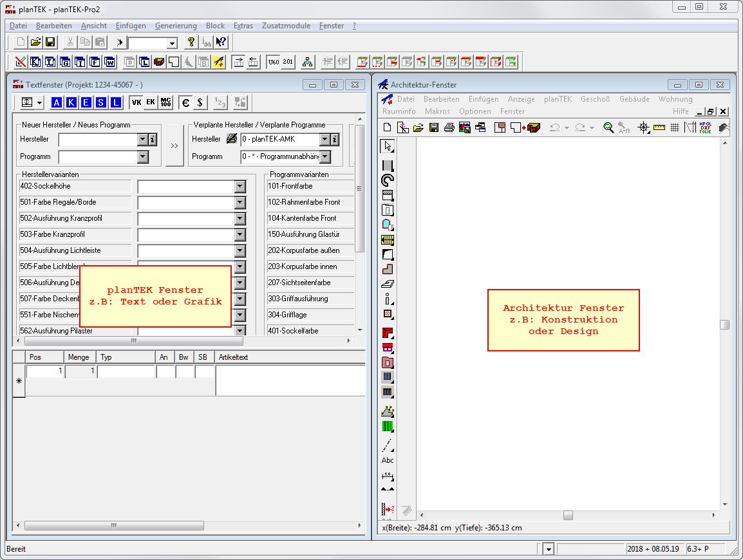This screenshot has height=560, width=743.
Task: Click the magnifier zoom icon in Architektur toolbar
Action: click(608, 127)
